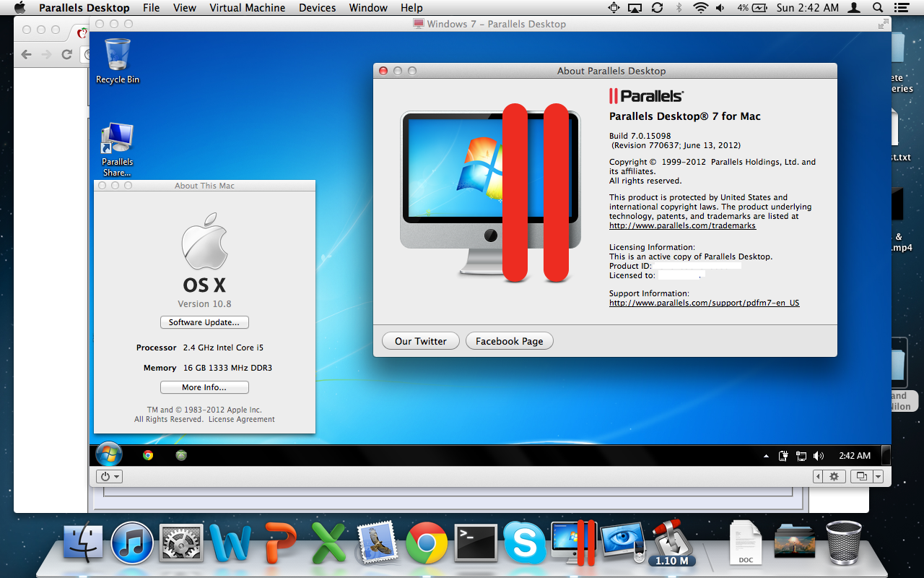Open System Preferences from the Dock

pos(180,543)
